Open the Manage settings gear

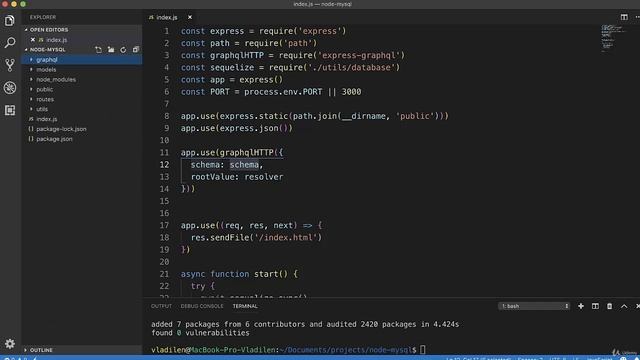coord(10,344)
